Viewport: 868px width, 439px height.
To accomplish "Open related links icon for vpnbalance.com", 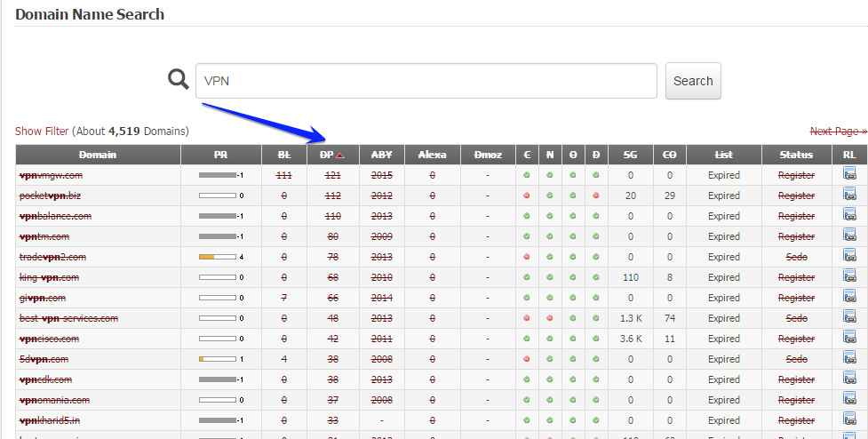I will pyautogui.click(x=849, y=214).
